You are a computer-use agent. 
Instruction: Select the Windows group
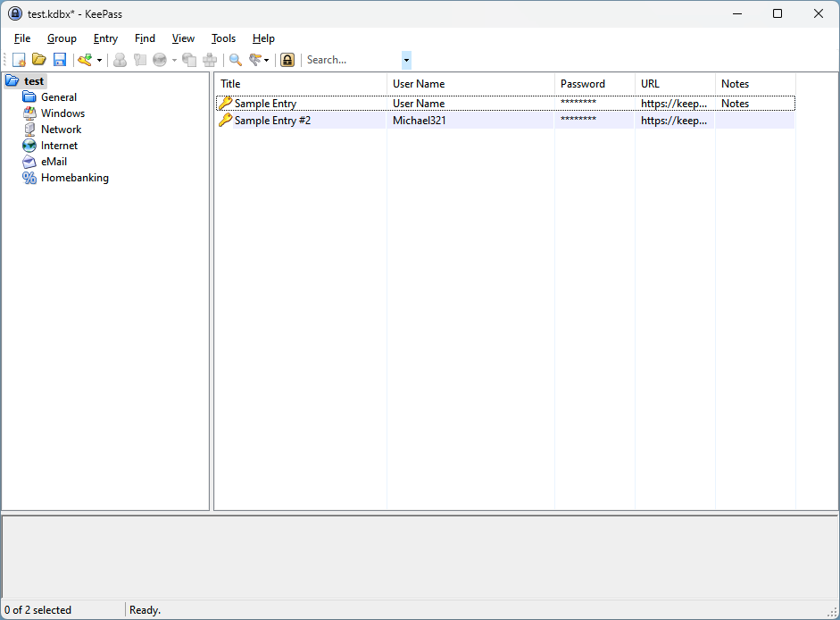tap(62, 113)
